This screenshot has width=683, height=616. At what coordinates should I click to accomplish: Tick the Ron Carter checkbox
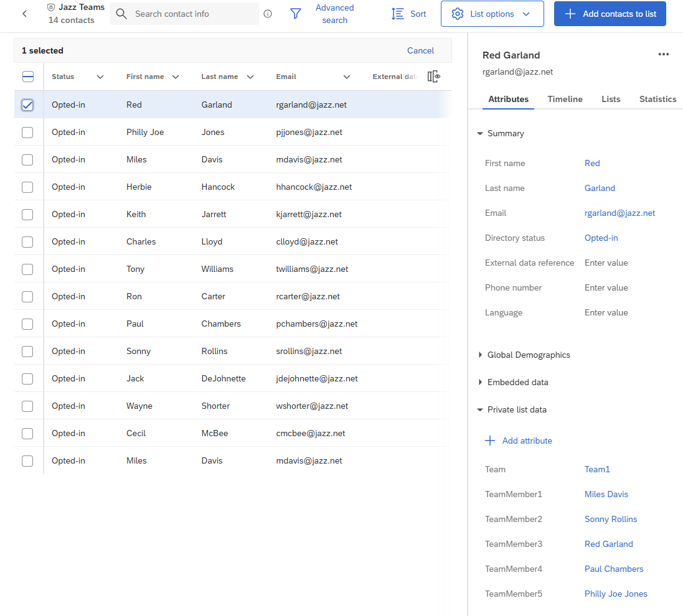pyautogui.click(x=27, y=297)
